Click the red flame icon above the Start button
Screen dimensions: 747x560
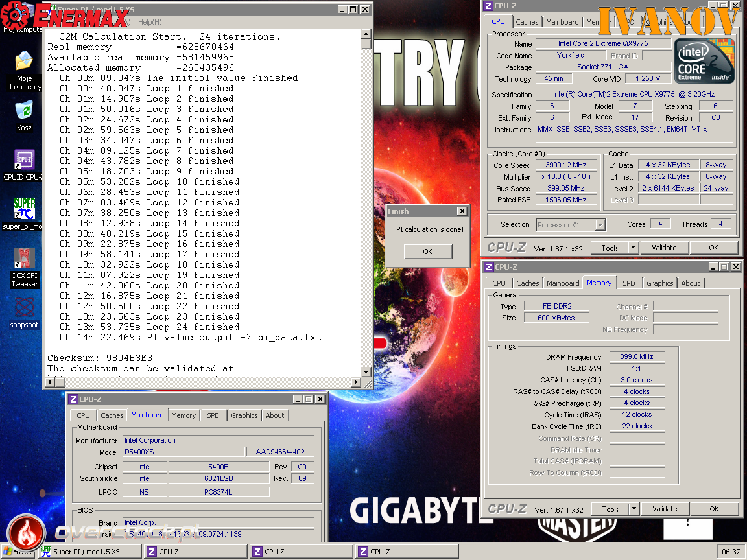coord(26,532)
